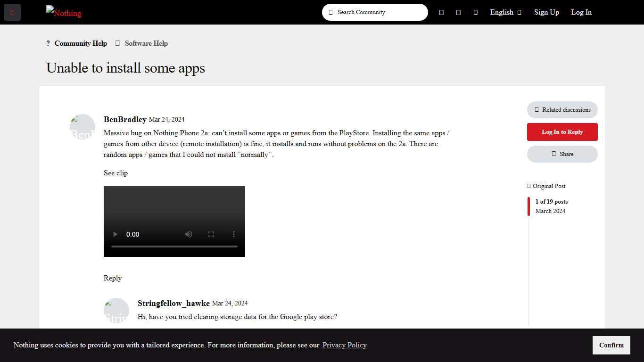The image size is (644, 362).
Task: Expand the English language dropdown
Action: tap(505, 12)
